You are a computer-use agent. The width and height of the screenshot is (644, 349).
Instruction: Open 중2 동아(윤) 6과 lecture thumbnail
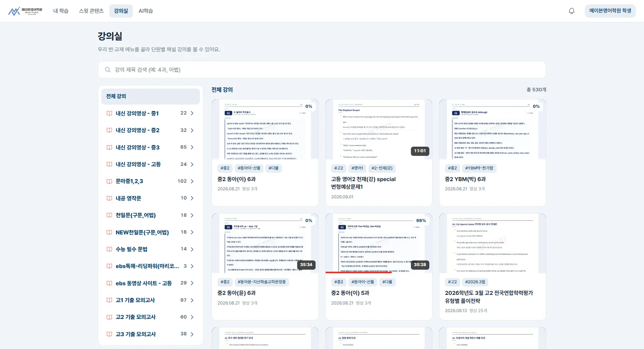(265, 243)
